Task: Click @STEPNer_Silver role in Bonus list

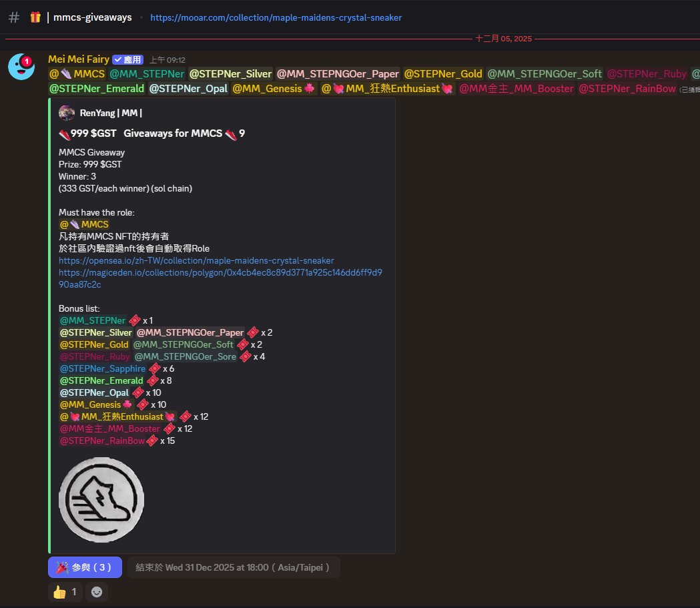Action: point(96,332)
